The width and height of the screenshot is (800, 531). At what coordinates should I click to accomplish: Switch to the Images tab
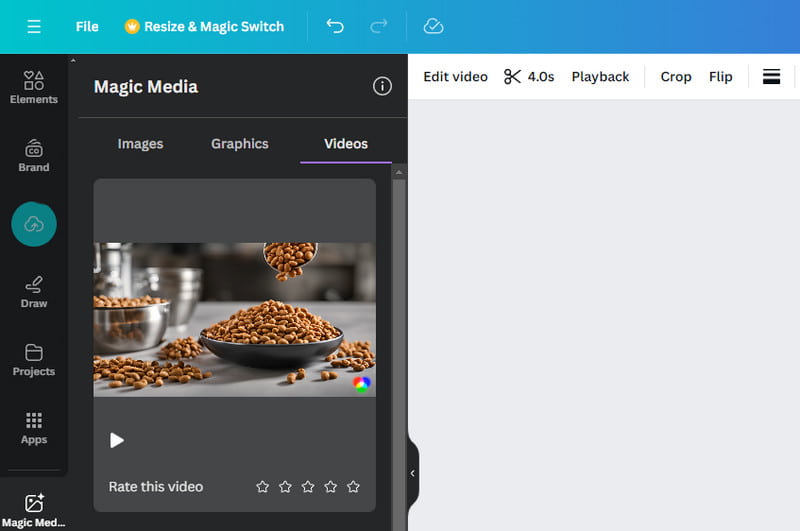140,144
